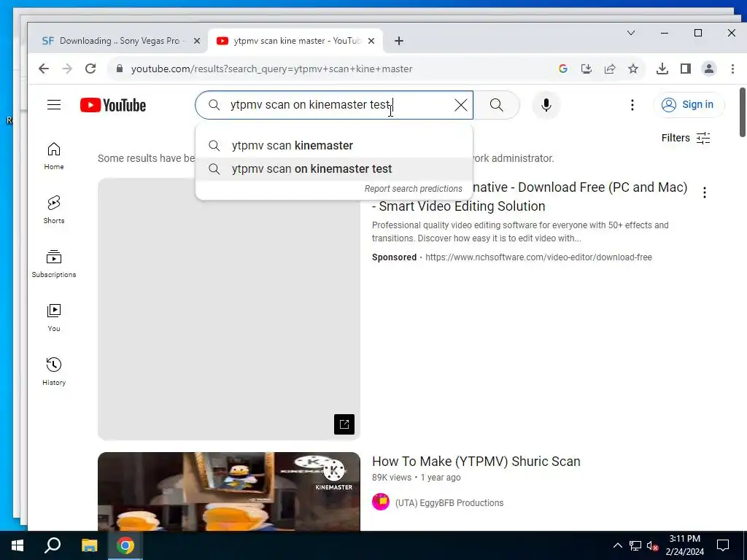Screen dimensions: 747x560
Task: Show hidden system tray icons
Action: click(x=617, y=545)
